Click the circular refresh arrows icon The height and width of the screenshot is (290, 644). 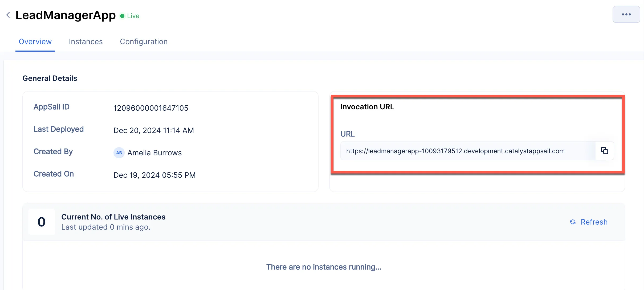573,222
